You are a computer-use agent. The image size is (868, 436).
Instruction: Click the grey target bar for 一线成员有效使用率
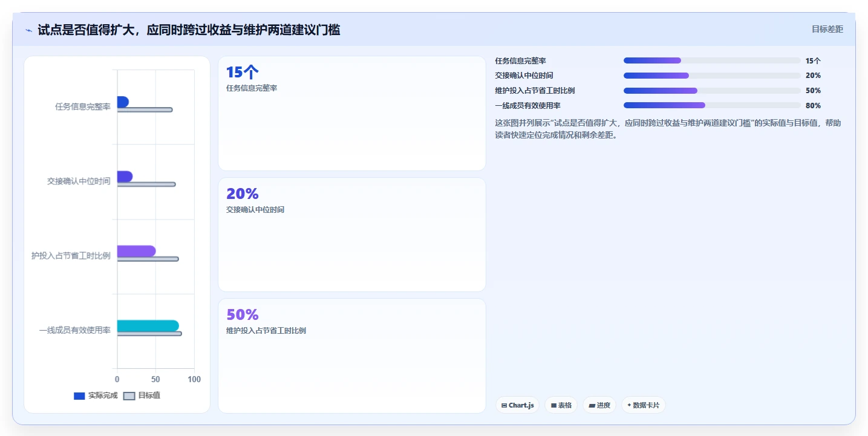click(x=149, y=334)
